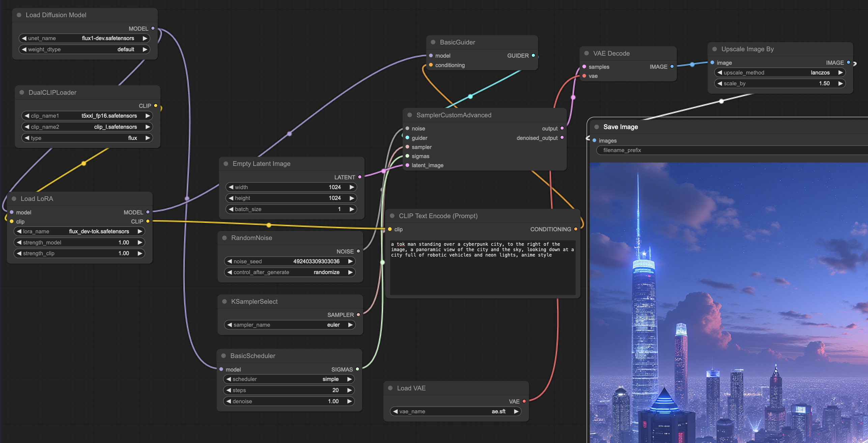The width and height of the screenshot is (868, 443).
Task: Click the SIGMAS output dot on BasicScheduler
Action: [x=357, y=369]
